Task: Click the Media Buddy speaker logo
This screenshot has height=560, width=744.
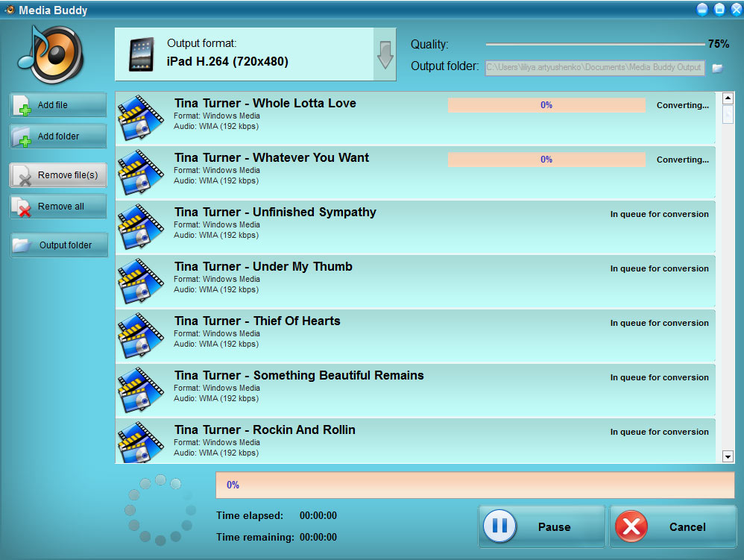Action: (x=51, y=54)
